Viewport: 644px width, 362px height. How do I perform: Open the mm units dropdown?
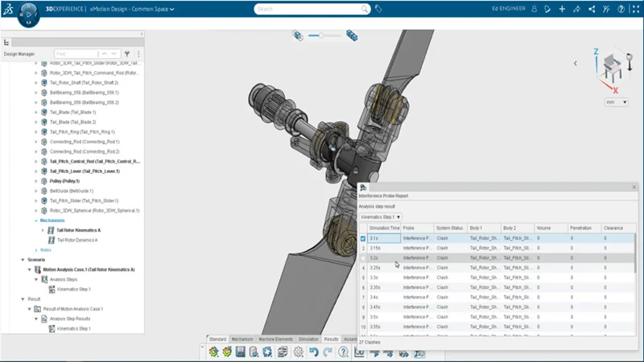coord(615,102)
